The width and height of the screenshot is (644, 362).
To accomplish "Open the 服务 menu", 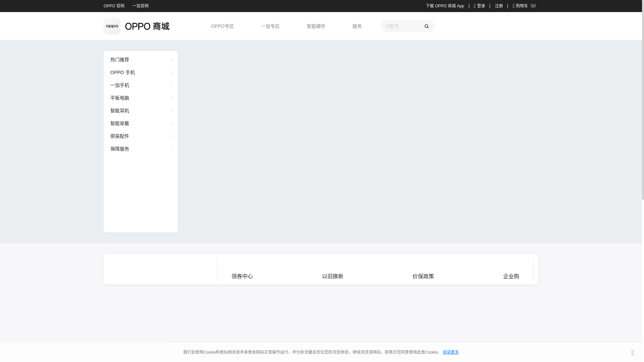I will point(357,26).
